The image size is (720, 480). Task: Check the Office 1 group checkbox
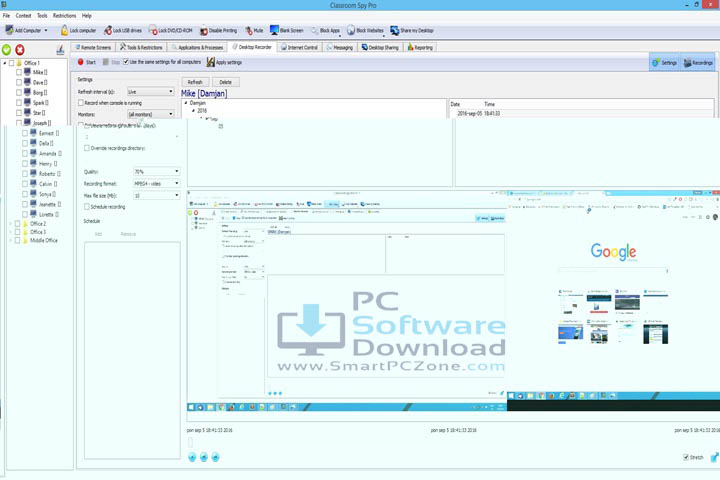tap(11, 63)
